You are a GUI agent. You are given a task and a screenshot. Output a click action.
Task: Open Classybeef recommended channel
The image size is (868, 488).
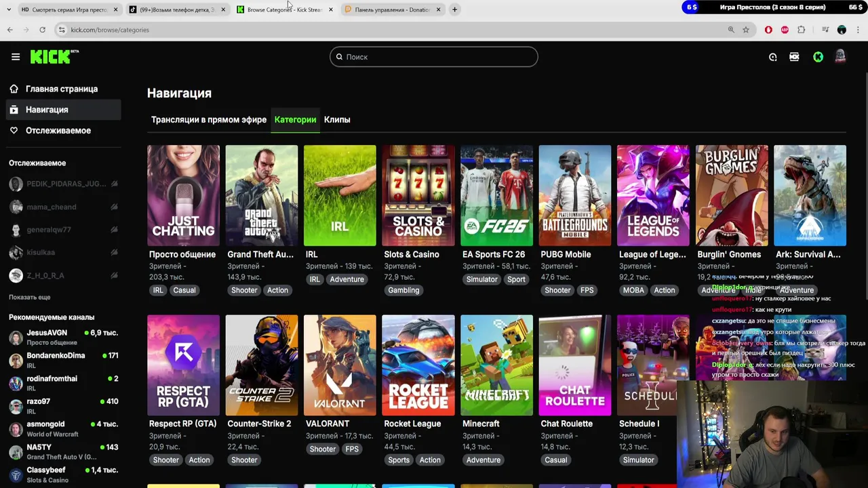pyautogui.click(x=64, y=474)
